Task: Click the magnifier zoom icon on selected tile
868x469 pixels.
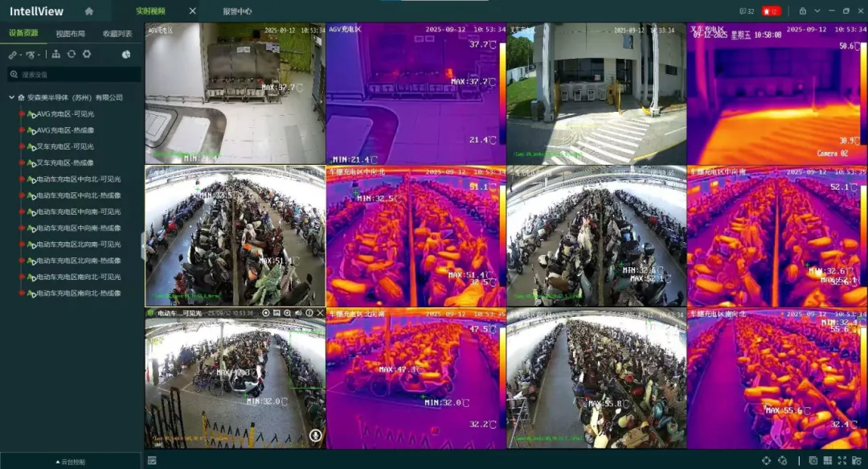Action: [x=288, y=313]
